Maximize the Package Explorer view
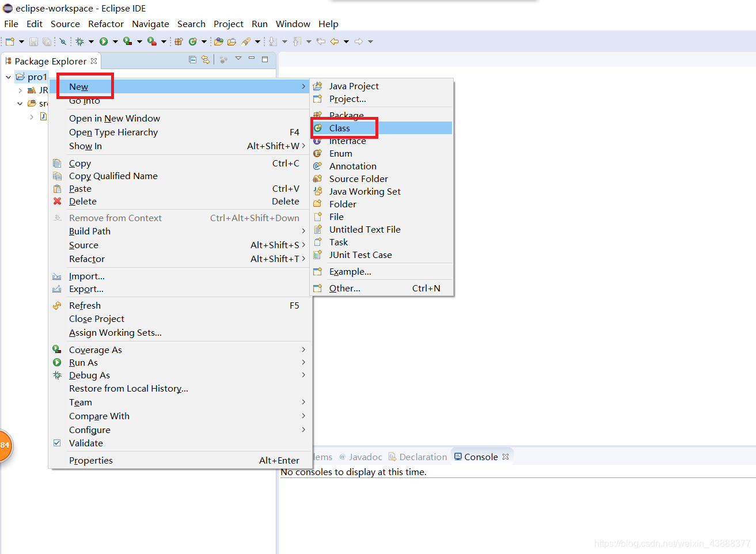This screenshot has width=756, height=554. coord(265,59)
